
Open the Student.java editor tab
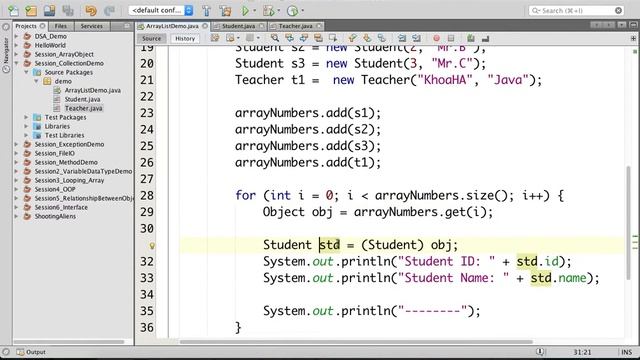(x=238, y=26)
